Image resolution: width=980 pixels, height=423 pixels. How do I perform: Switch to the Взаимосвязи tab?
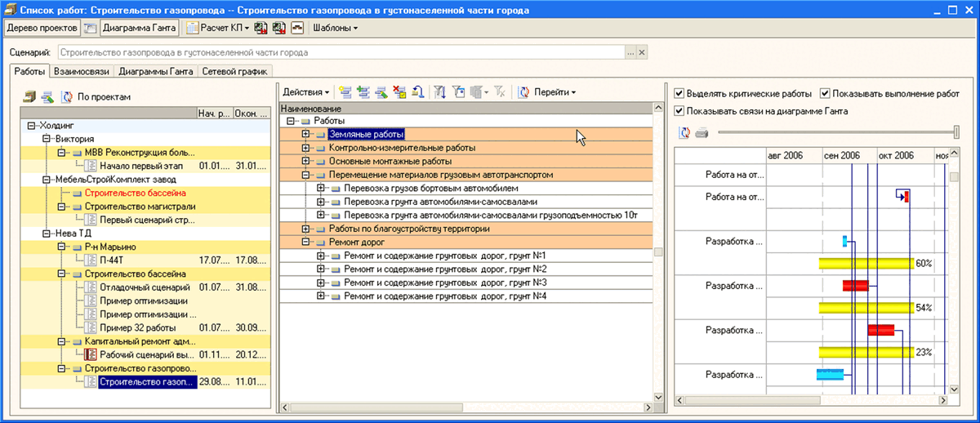[x=82, y=72]
